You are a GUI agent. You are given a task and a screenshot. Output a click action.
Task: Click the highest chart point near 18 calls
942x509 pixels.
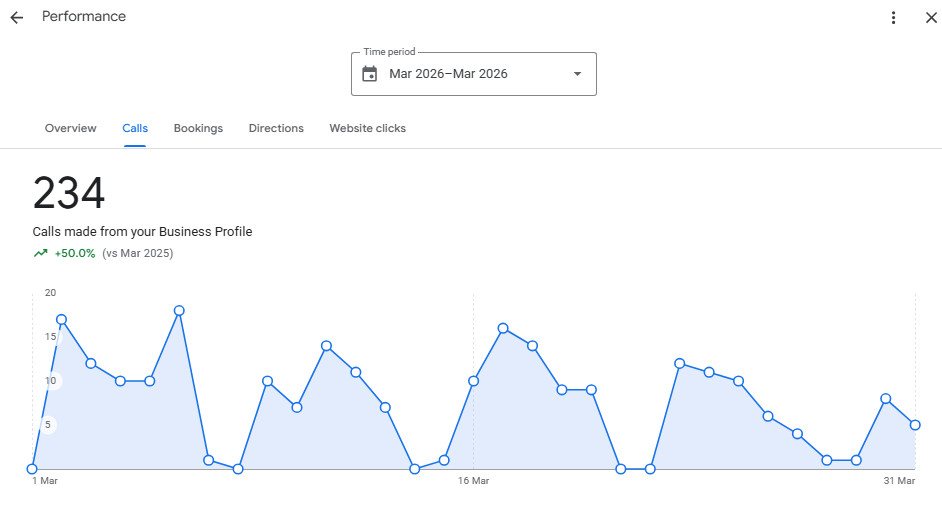point(179,311)
